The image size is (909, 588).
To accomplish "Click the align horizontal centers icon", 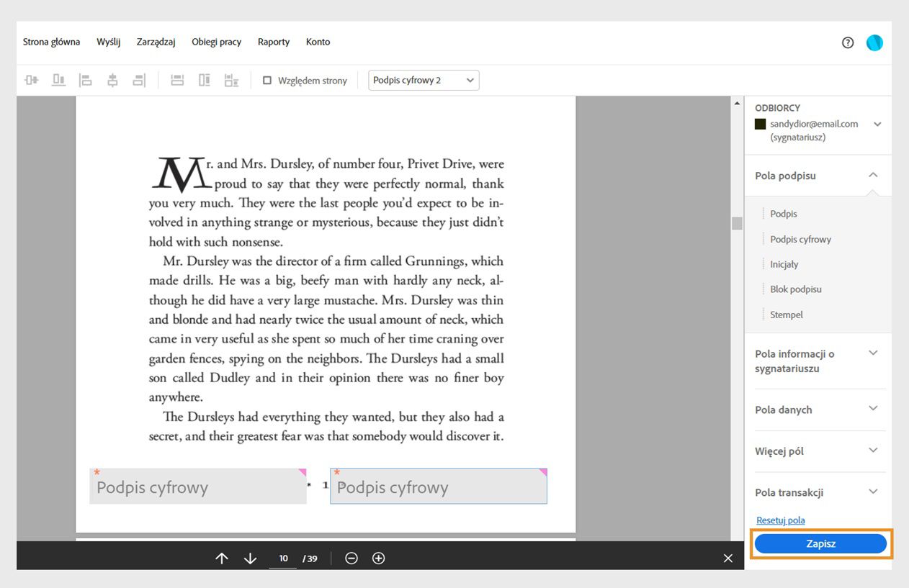I will (x=112, y=81).
